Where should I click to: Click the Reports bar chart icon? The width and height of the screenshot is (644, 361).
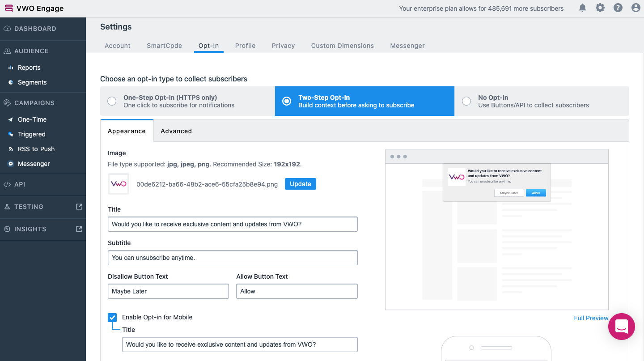pyautogui.click(x=11, y=68)
